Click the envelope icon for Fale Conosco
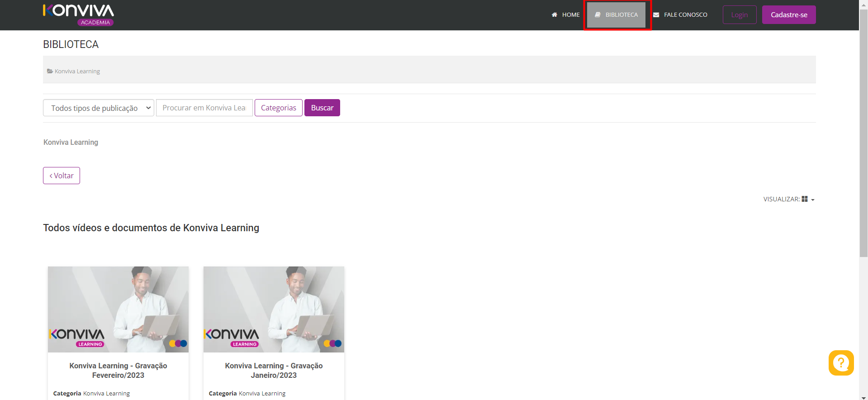868x400 pixels. tap(656, 15)
